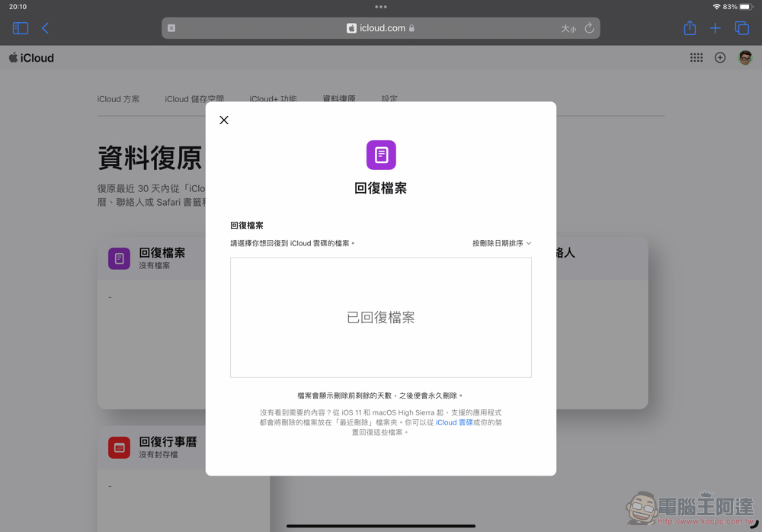Open the account profile avatar menu
Image resolution: width=762 pixels, height=532 pixels.
745,58
